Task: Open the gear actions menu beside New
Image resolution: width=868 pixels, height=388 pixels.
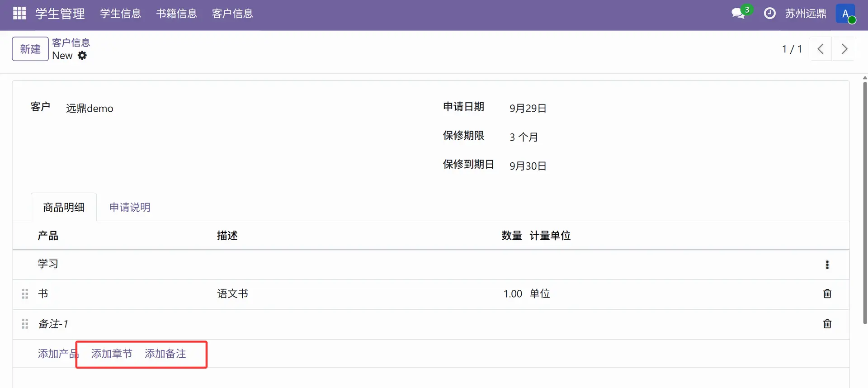Action: (82, 56)
